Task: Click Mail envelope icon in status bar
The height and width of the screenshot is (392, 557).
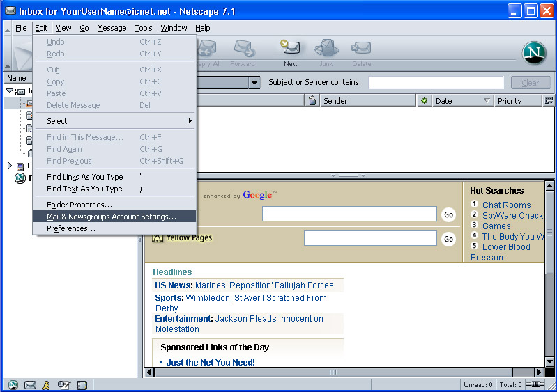Action: 30,385
